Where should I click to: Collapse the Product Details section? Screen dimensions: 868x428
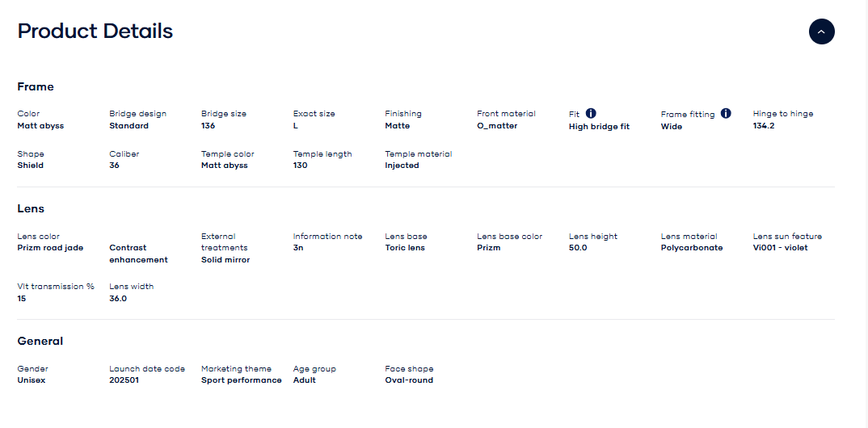821,31
